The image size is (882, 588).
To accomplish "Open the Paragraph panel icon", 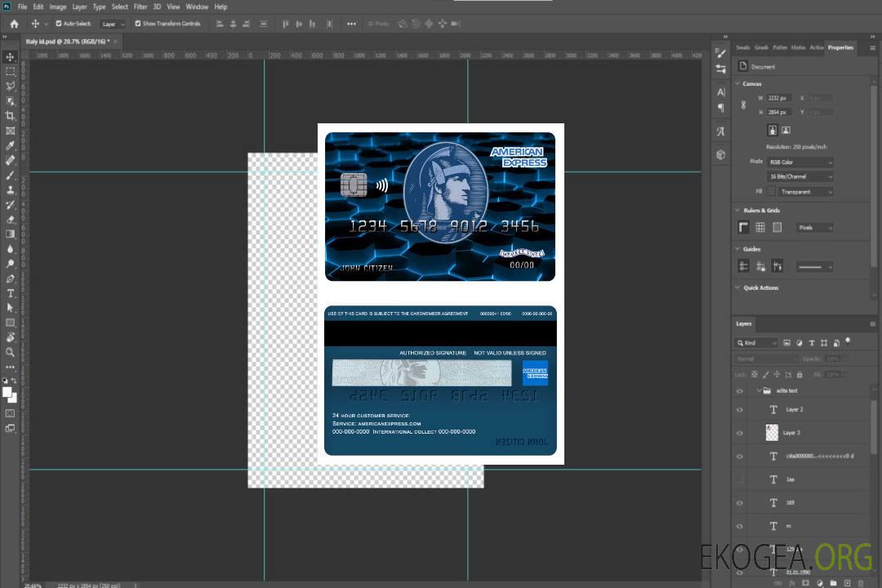I will 720,108.
